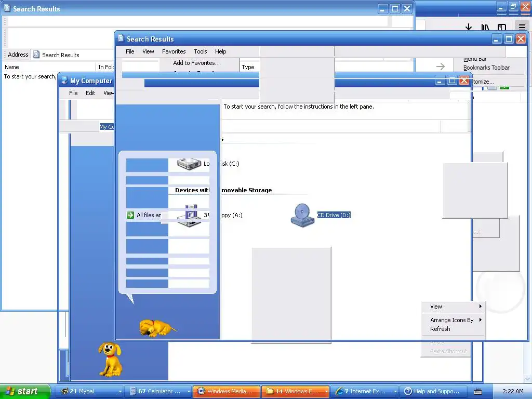This screenshot has width=532, height=399.
Task: Open the browser hamburger menu
Action: 522,27
